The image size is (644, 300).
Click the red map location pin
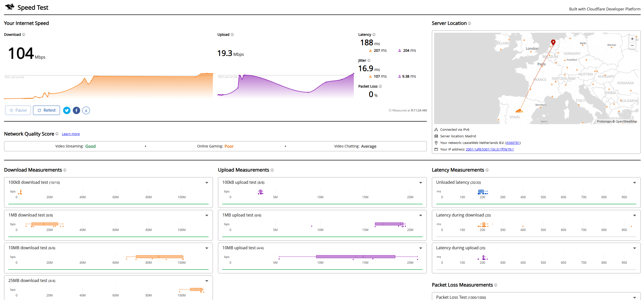coord(553,42)
